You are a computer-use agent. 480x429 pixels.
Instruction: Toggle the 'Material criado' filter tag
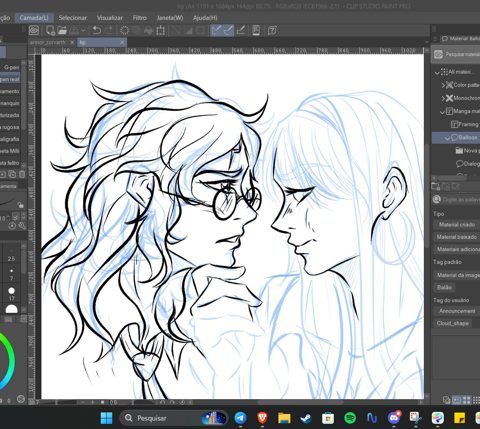[457, 225]
